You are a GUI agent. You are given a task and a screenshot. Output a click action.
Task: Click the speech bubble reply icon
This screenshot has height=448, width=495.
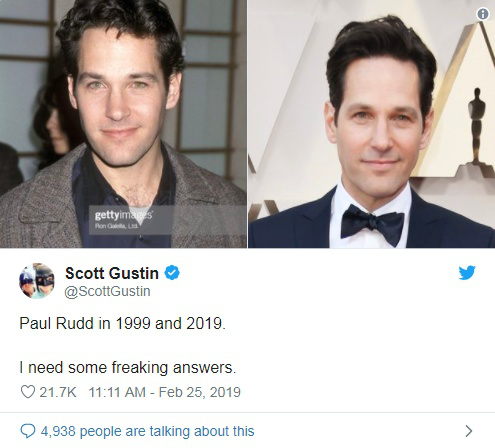(x=28, y=431)
